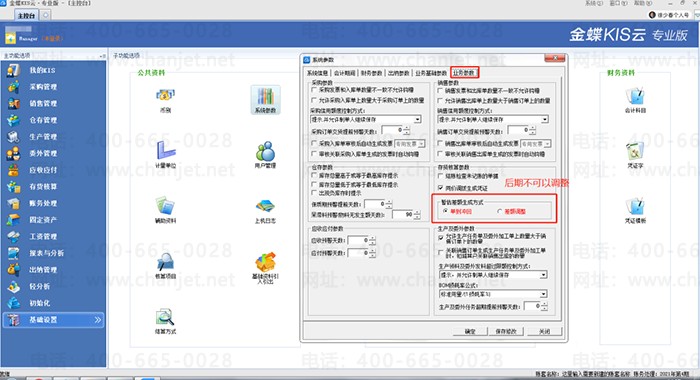Open 基础资料引入引出 icon

(x=265, y=267)
